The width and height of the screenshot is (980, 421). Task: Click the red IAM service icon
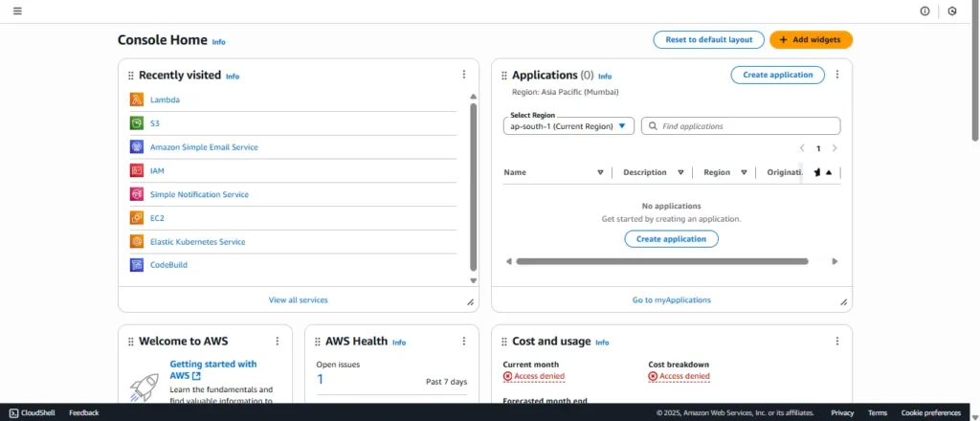[137, 170]
